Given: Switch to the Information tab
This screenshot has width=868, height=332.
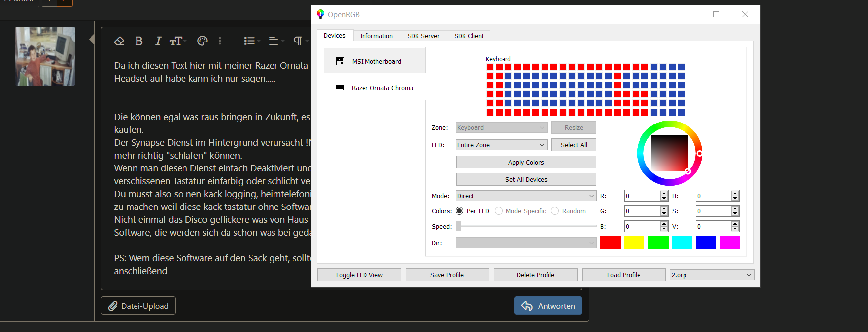Looking at the screenshot, I should (x=376, y=36).
